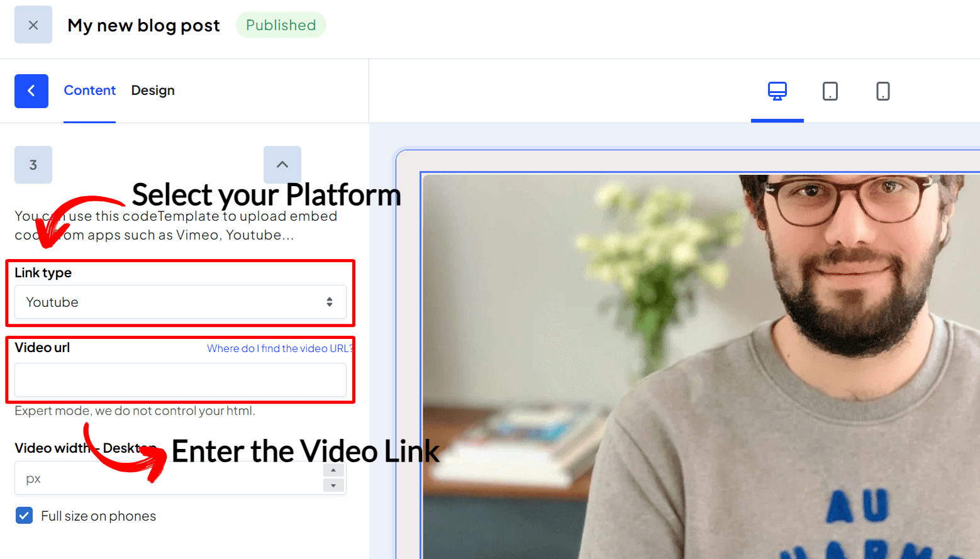
Task: Click the X to exit the editor
Action: coord(33,25)
